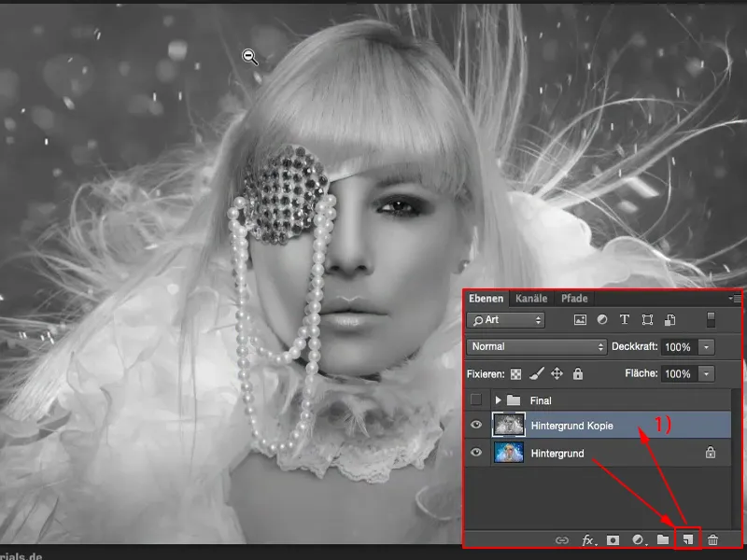Create new adjustment layer icon

pyautogui.click(x=638, y=540)
